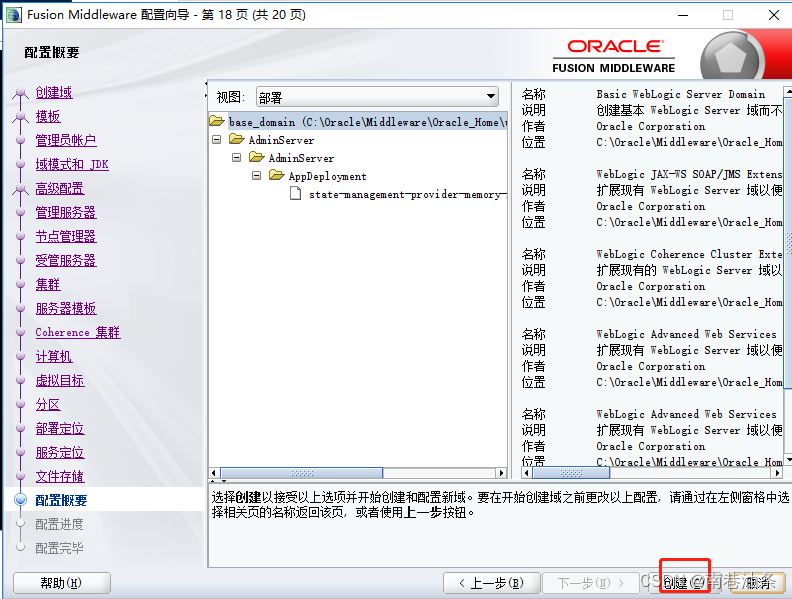Select the base_domain root folder row
This screenshot has height=599, width=792.
[358, 122]
